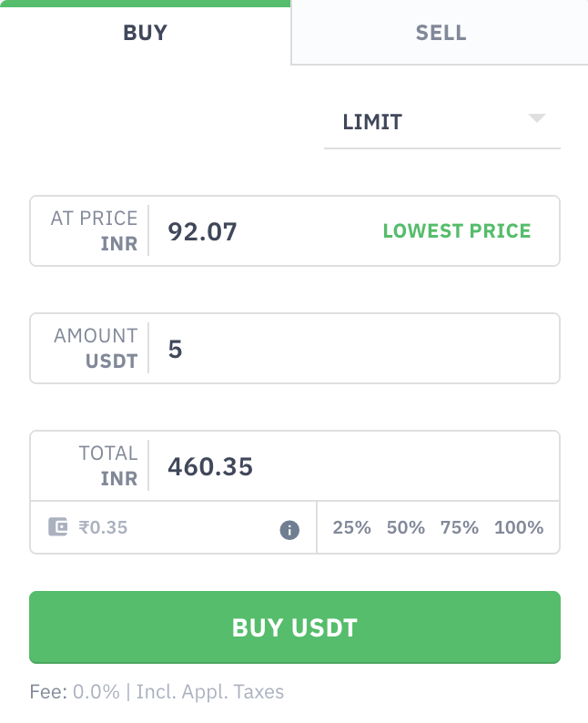
Task: Switch to the BUY tab
Action: point(146,34)
